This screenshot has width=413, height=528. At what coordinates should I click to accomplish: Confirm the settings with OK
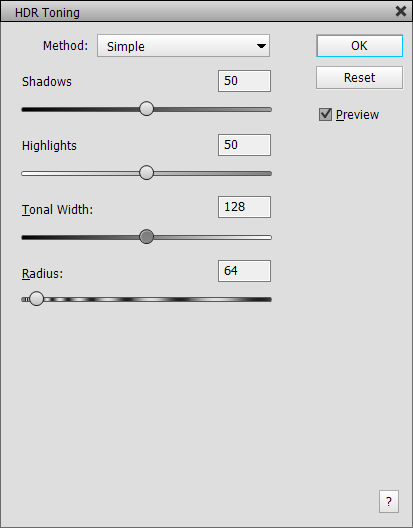point(359,45)
